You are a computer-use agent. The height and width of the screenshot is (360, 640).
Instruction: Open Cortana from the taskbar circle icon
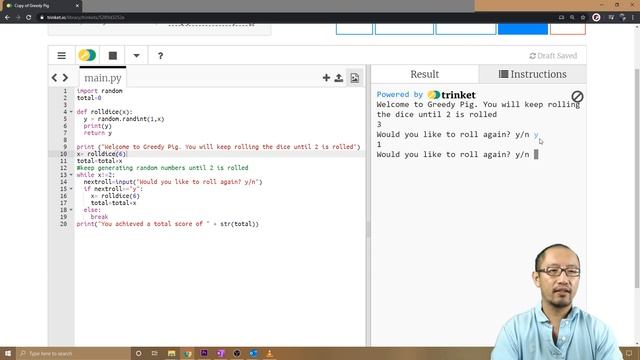tap(139, 353)
